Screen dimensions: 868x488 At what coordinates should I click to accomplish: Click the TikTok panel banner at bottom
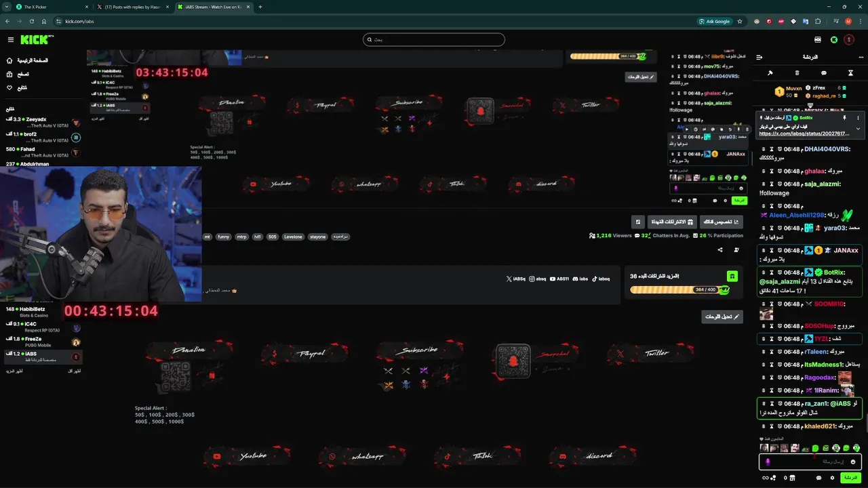coord(477,456)
